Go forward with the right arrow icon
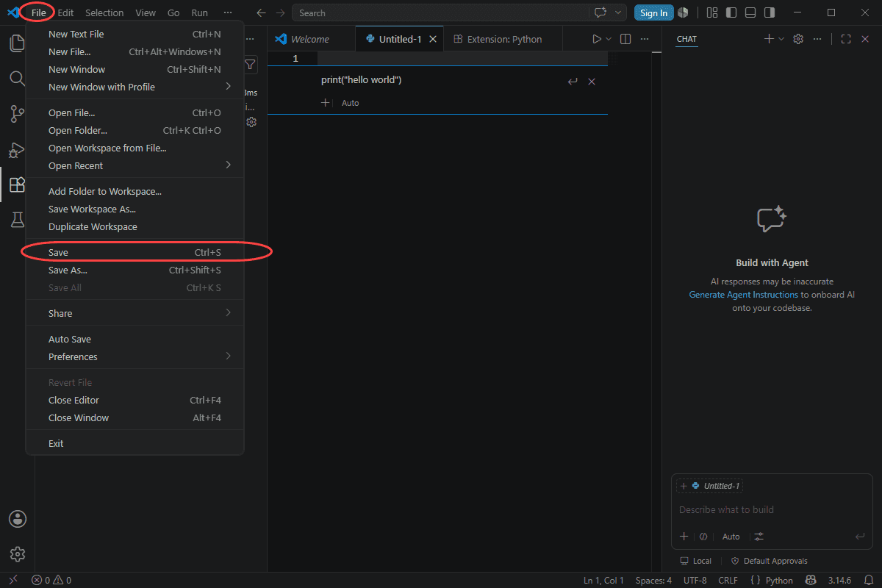The width and height of the screenshot is (882, 588). tap(280, 12)
